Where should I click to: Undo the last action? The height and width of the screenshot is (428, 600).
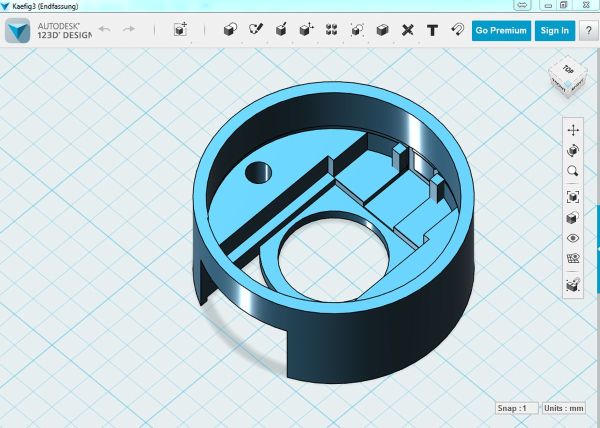[x=104, y=29]
